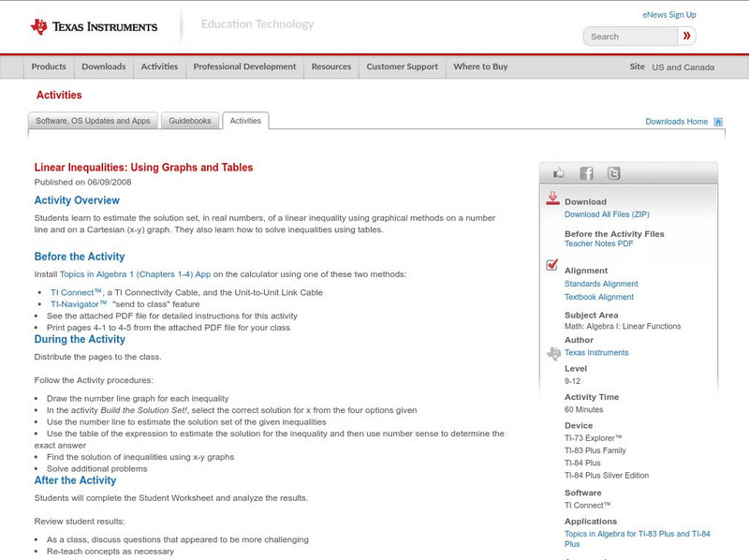Viewport: 749px width, 560px height.
Task: Share on Facebook icon
Action: pyautogui.click(x=586, y=173)
